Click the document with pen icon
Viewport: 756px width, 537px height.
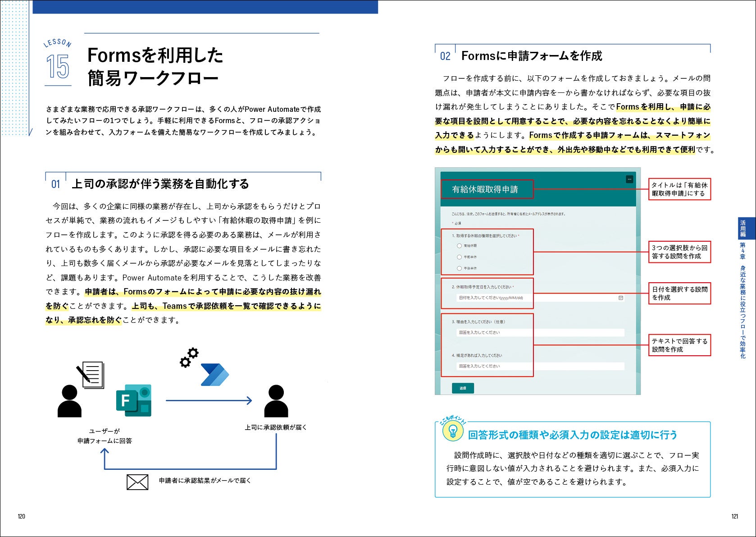tap(90, 376)
